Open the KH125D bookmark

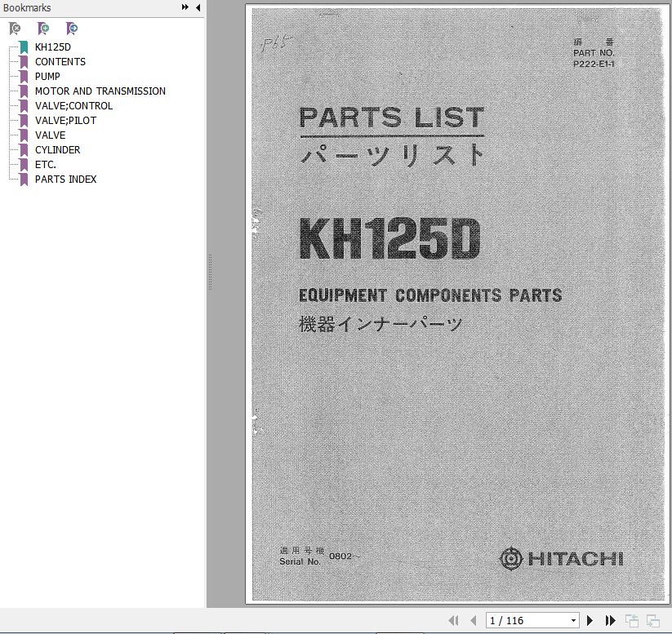click(53, 47)
